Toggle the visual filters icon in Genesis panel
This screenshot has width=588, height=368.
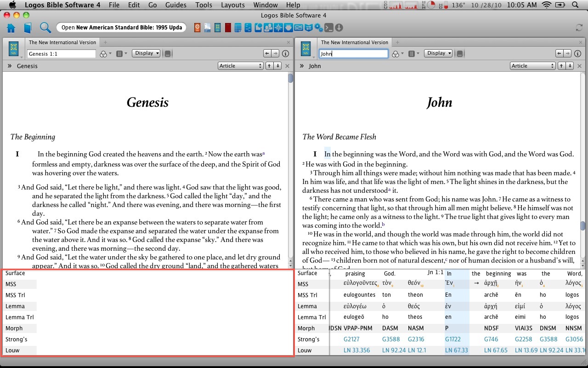click(103, 53)
